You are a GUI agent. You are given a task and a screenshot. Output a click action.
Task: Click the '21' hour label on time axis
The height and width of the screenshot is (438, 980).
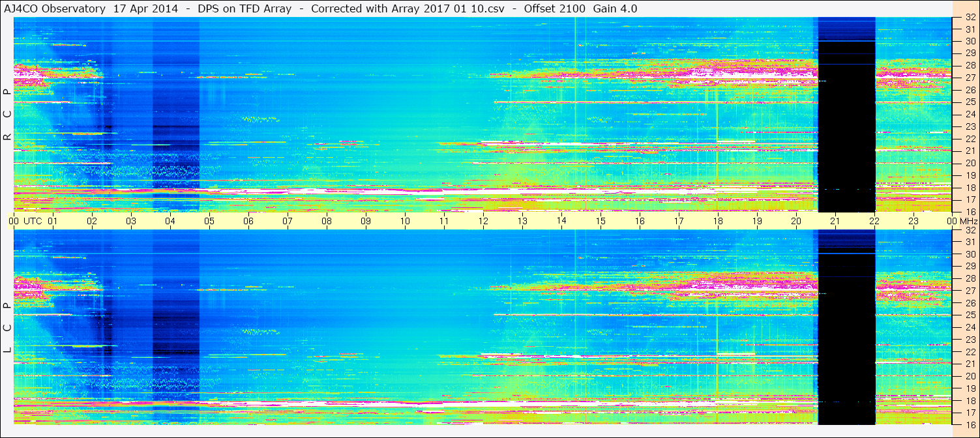tap(835, 221)
